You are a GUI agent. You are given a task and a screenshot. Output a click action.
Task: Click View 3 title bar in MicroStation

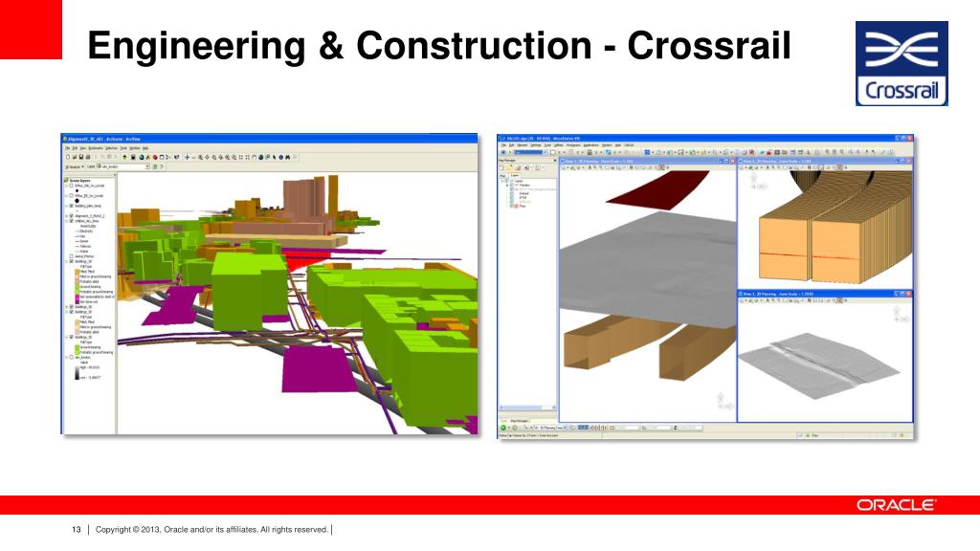(825, 293)
